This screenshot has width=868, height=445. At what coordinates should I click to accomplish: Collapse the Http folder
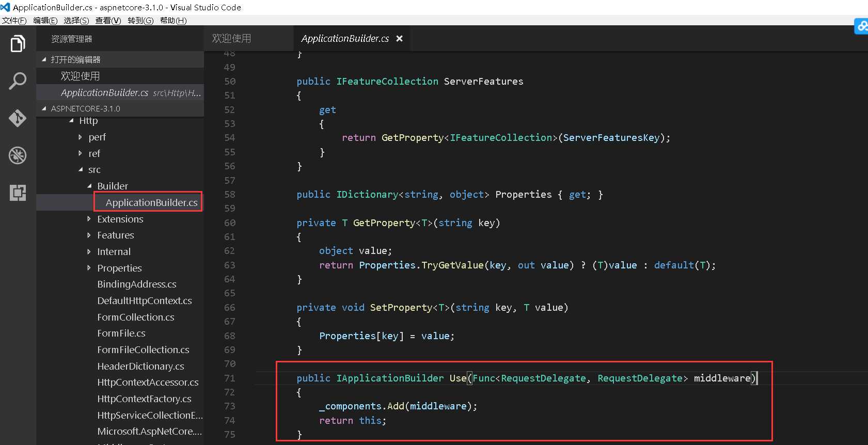point(71,121)
